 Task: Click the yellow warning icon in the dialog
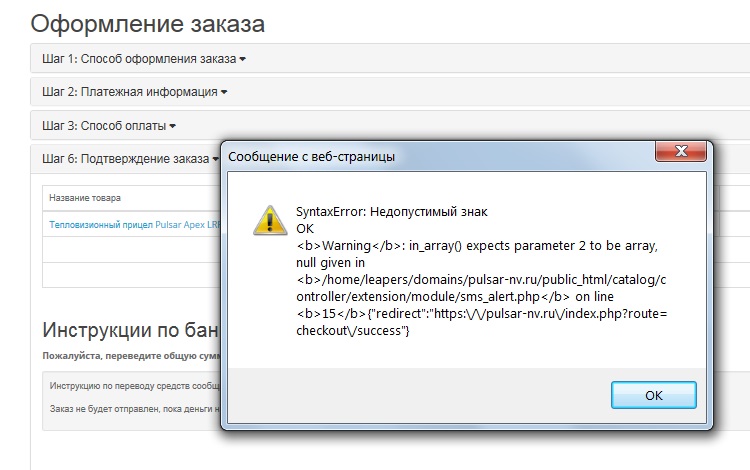(x=270, y=221)
